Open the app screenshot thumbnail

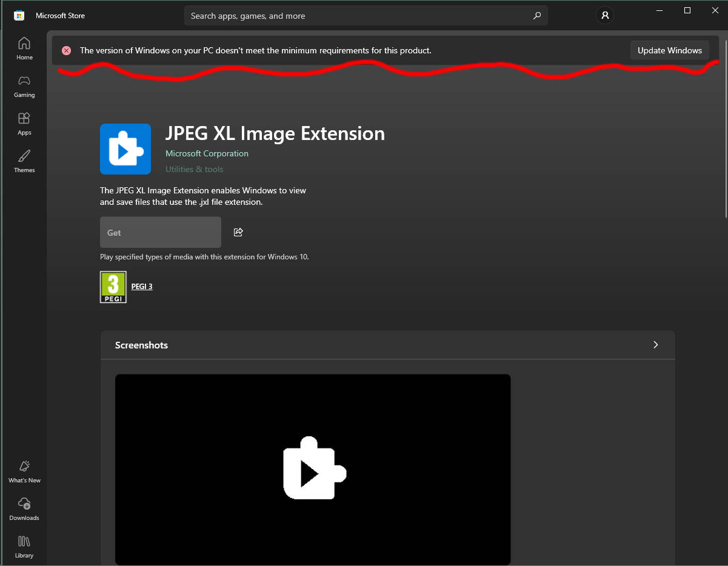[x=313, y=469]
